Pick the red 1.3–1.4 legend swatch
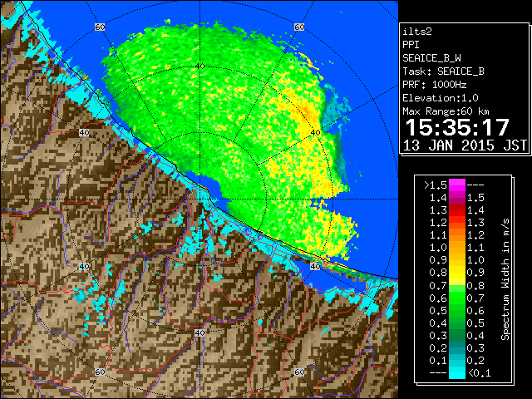The height and width of the screenshot is (399, 532). click(x=457, y=210)
